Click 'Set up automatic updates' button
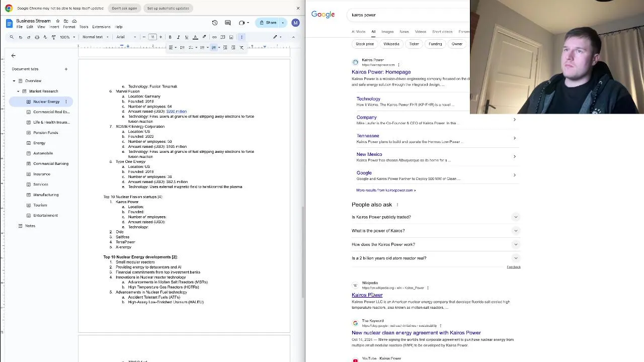 click(x=168, y=8)
